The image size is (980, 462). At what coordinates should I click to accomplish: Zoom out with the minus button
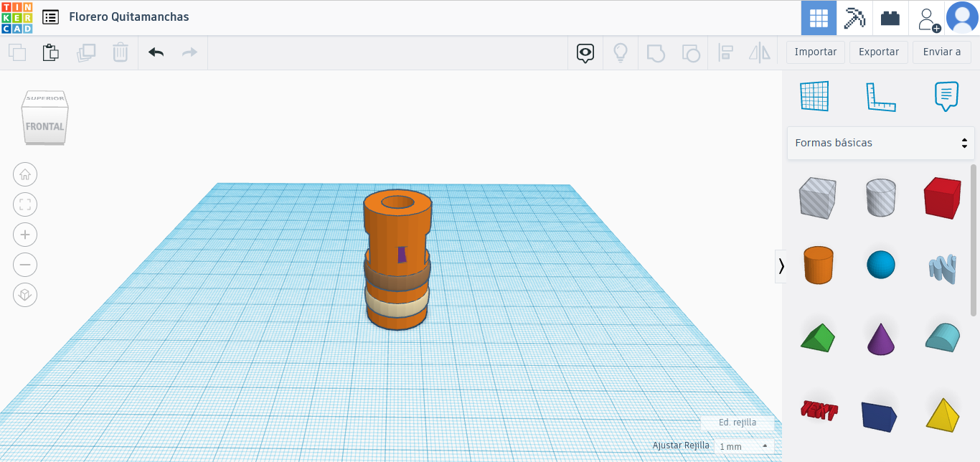tap(25, 265)
